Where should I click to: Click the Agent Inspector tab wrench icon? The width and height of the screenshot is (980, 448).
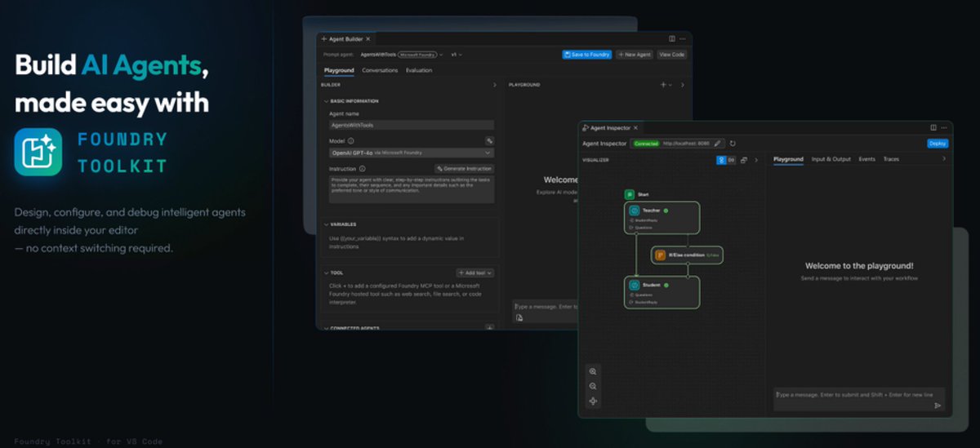pyautogui.click(x=586, y=128)
